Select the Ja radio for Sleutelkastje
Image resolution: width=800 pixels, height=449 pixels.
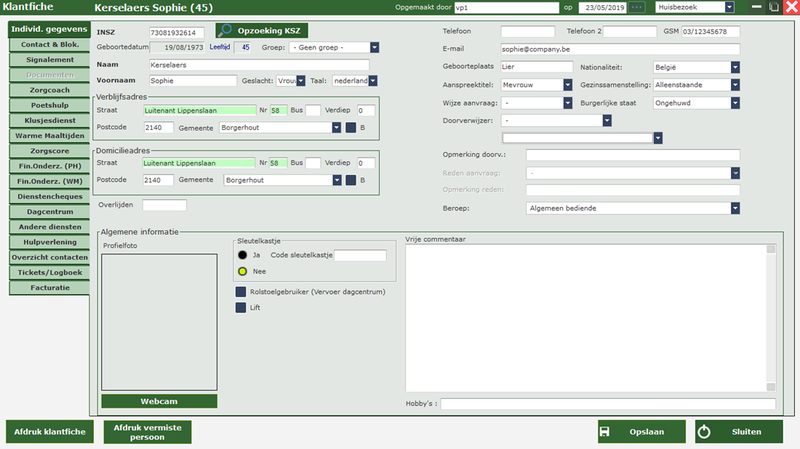242,255
